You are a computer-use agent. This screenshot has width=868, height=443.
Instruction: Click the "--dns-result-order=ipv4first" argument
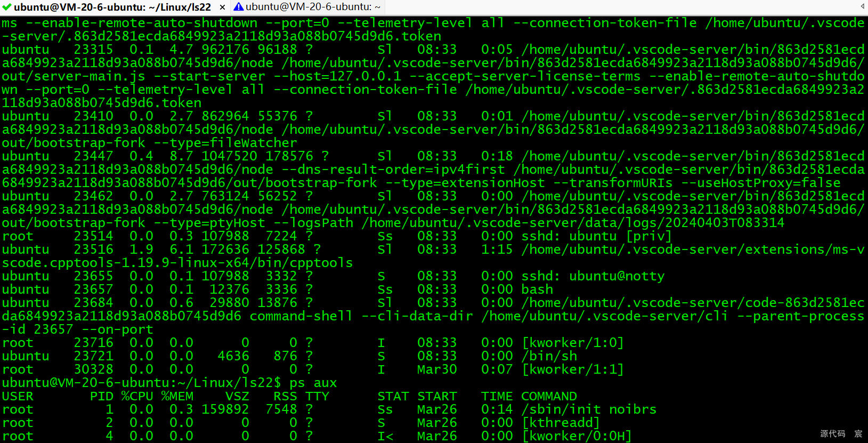[x=393, y=170]
